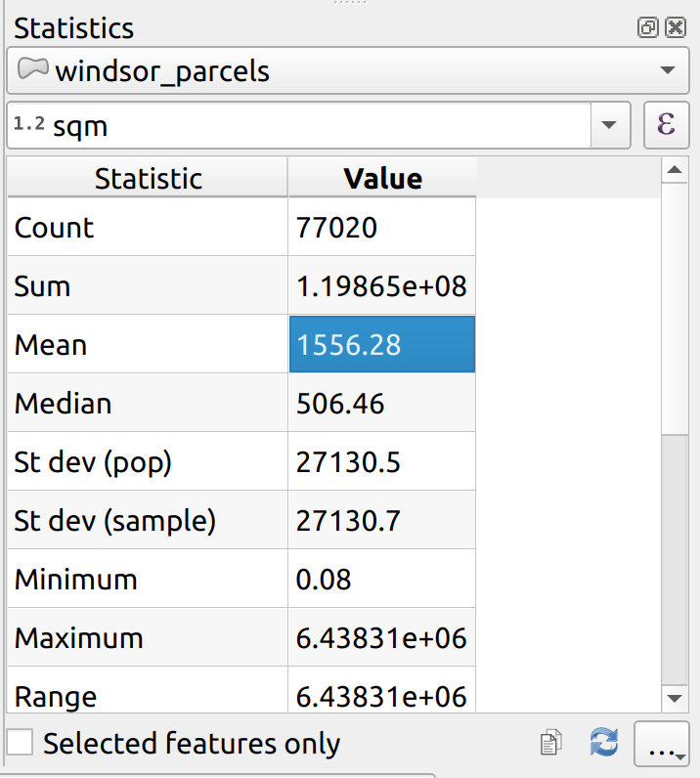Expand the windsor_parcels layer dropdown
This screenshot has height=778, width=700.
[668, 71]
